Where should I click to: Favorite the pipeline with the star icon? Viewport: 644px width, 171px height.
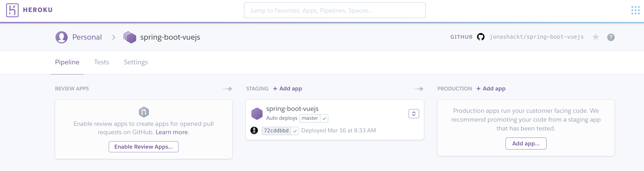(596, 37)
